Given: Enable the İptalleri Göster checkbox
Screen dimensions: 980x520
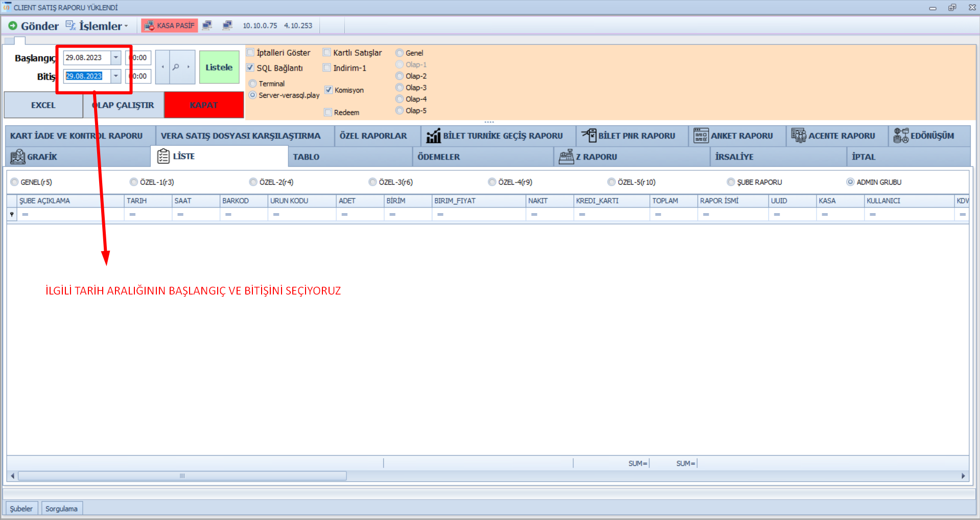Looking at the screenshot, I should click(250, 53).
